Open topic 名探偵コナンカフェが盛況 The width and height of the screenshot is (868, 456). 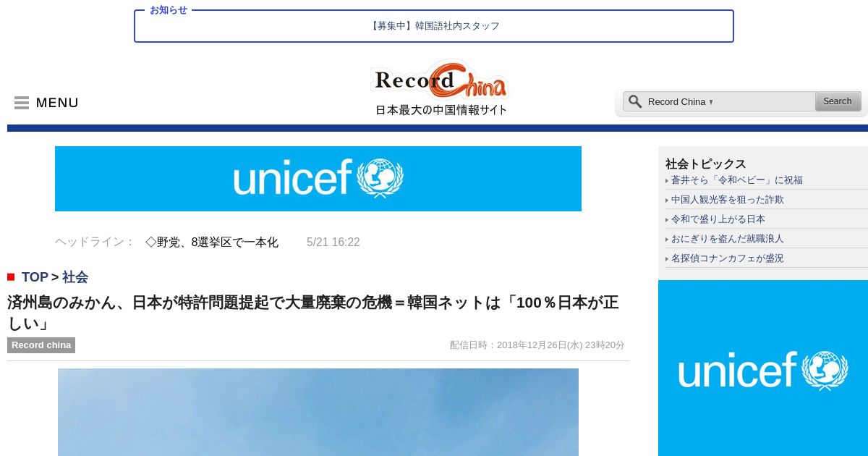(x=727, y=258)
